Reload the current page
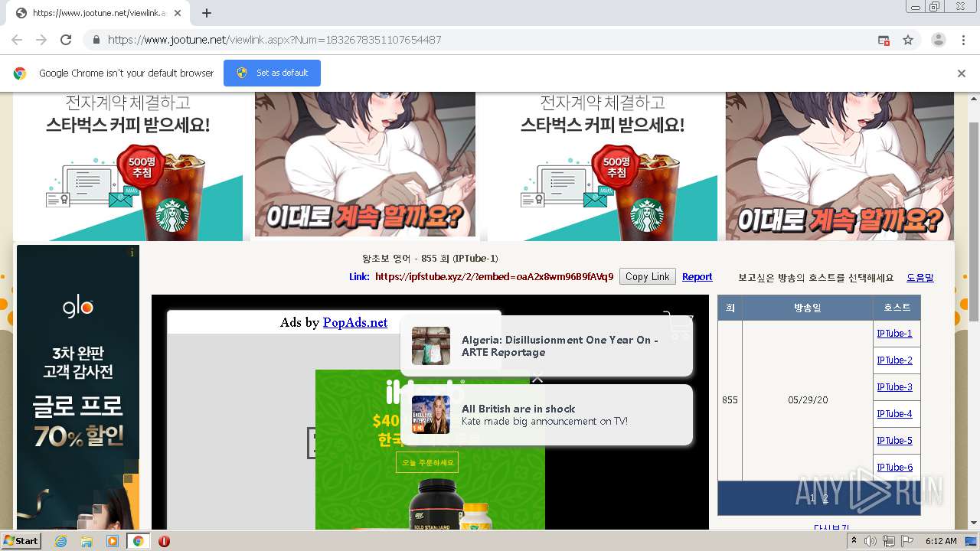The width and height of the screenshot is (980, 551). click(x=66, y=40)
